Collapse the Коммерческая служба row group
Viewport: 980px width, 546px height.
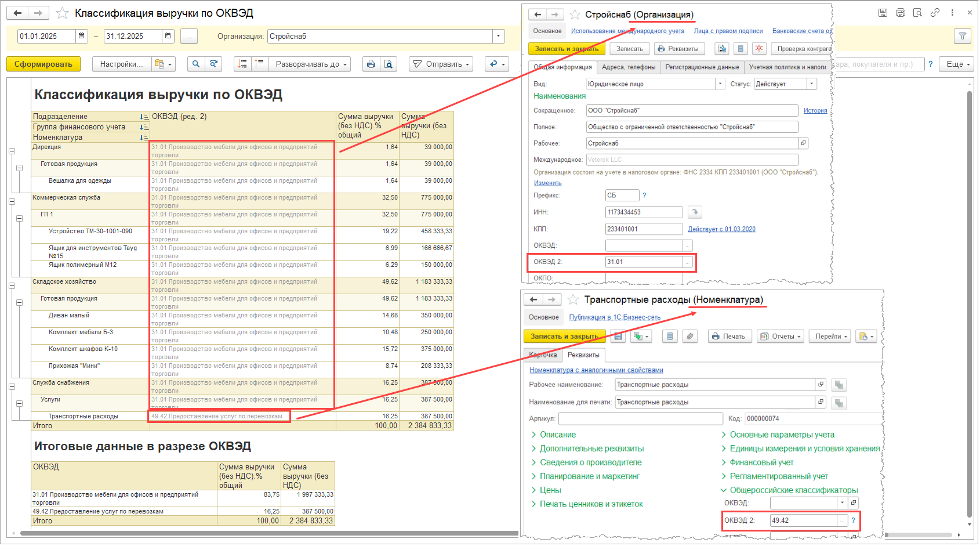12,202
